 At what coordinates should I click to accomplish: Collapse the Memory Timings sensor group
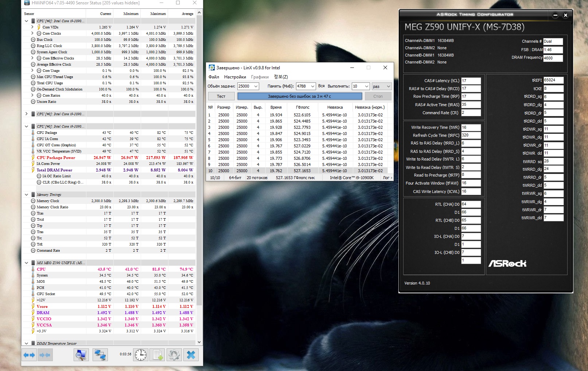26,195
